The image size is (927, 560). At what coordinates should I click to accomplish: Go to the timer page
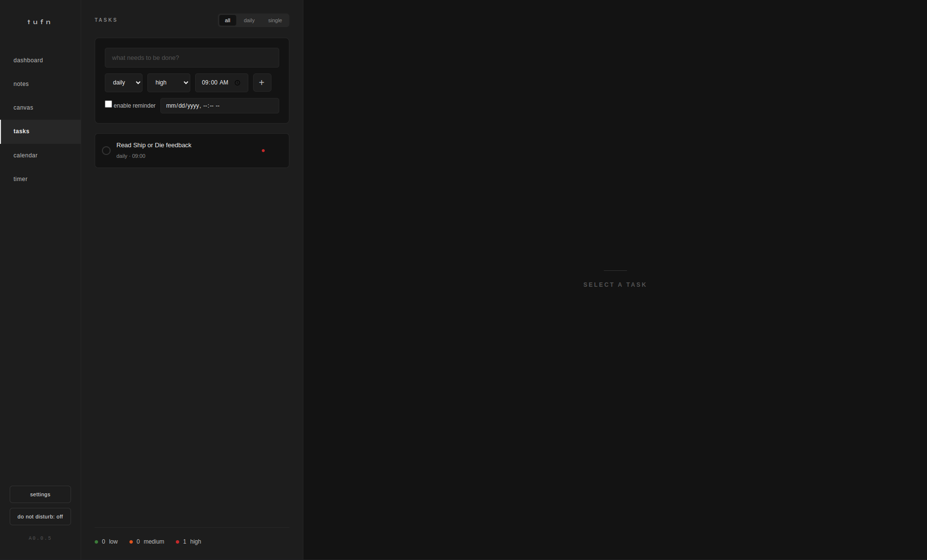tap(21, 179)
